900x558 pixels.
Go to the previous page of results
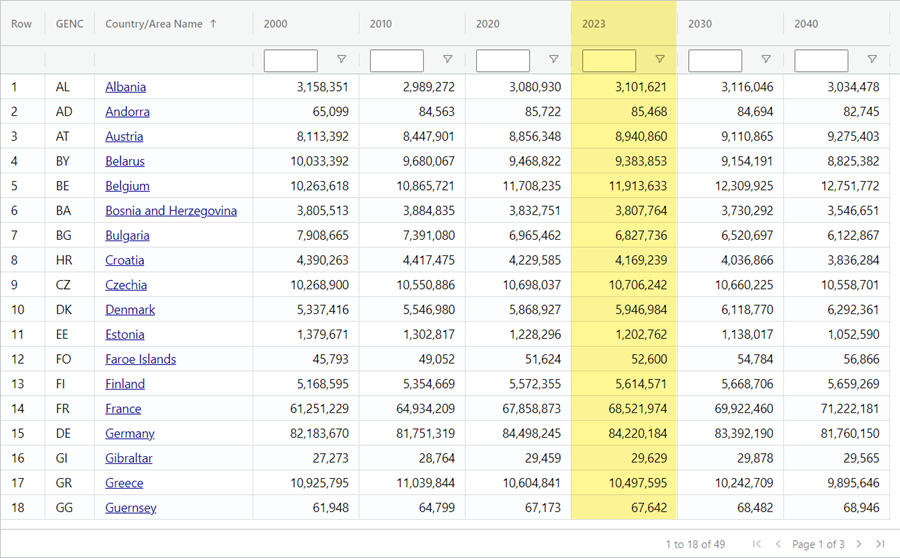point(778,544)
